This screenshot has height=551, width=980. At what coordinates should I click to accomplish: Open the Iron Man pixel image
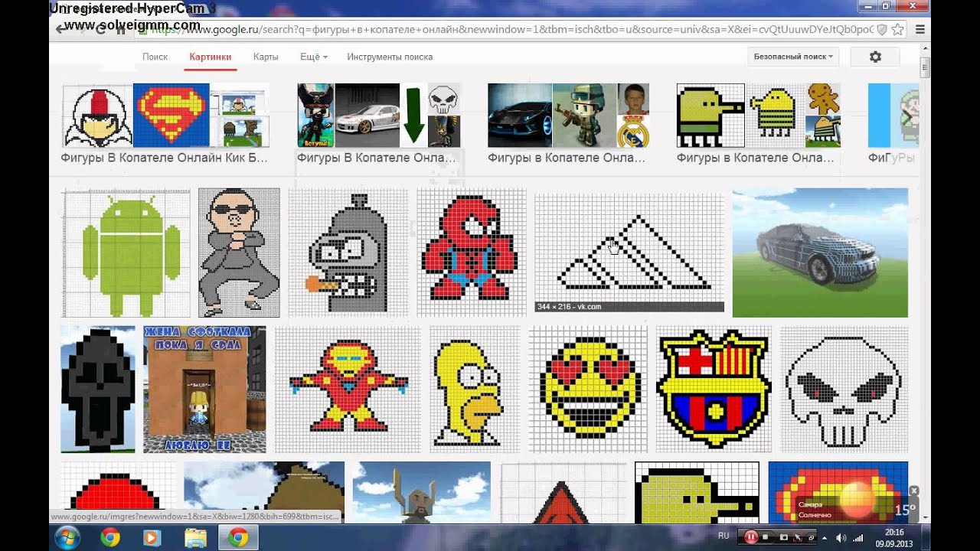[348, 390]
